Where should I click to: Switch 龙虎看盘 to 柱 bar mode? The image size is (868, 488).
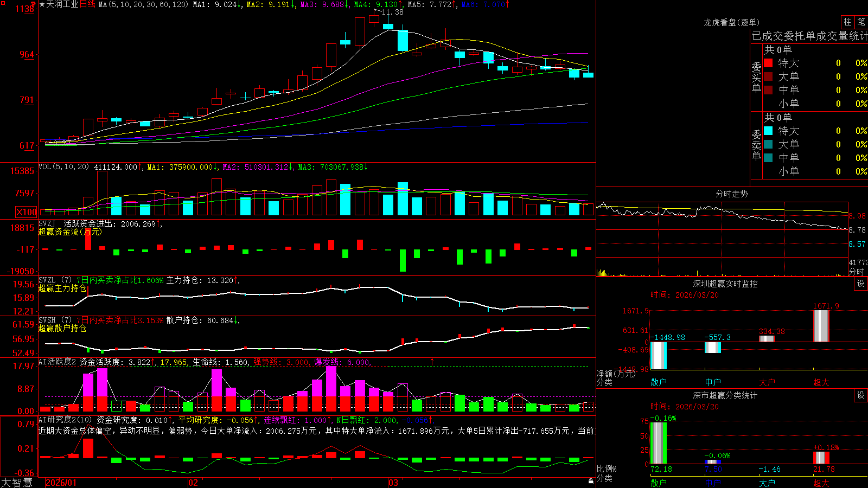click(847, 22)
